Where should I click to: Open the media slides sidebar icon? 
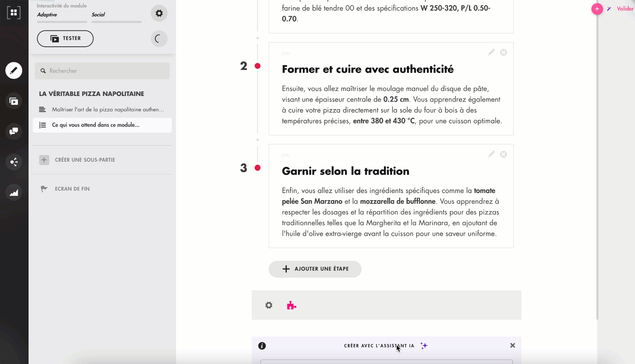[14, 101]
